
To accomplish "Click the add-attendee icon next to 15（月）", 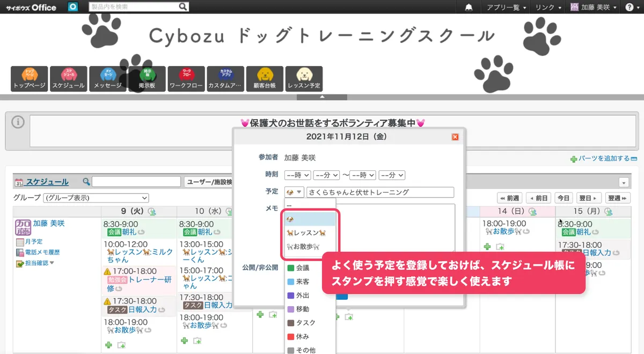I will 609,212.
